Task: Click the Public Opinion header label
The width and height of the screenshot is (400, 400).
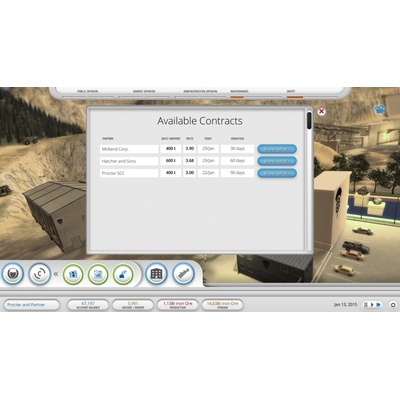Action: [88, 91]
